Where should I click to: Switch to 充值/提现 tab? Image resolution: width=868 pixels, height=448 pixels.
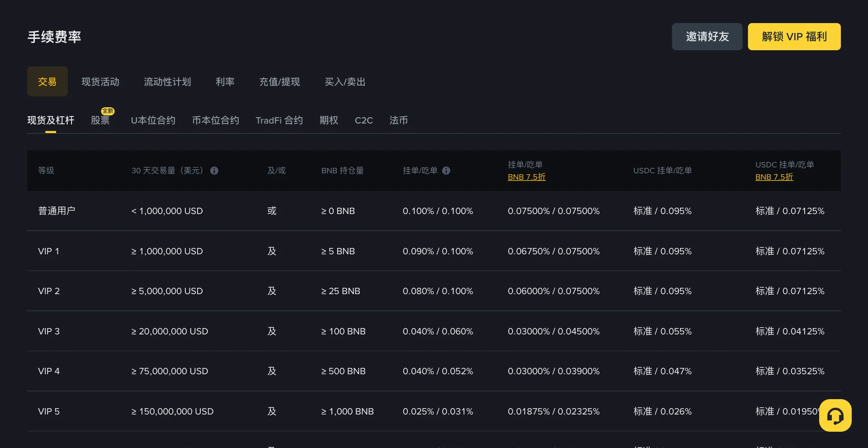279,82
